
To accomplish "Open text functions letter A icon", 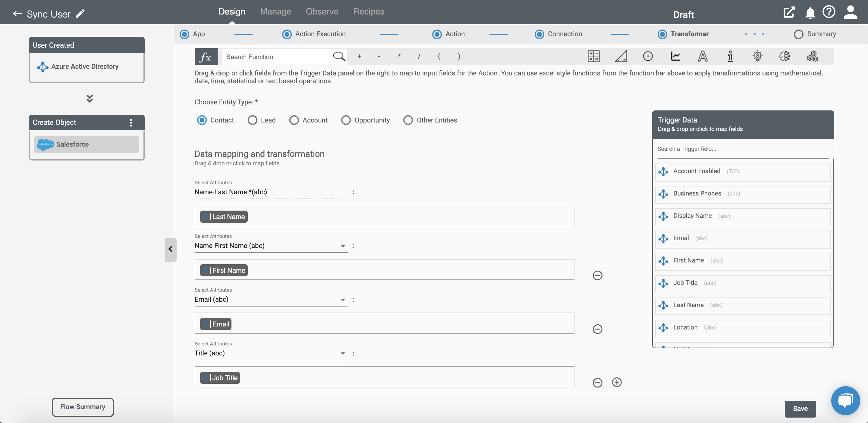I will [x=703, y=56].
